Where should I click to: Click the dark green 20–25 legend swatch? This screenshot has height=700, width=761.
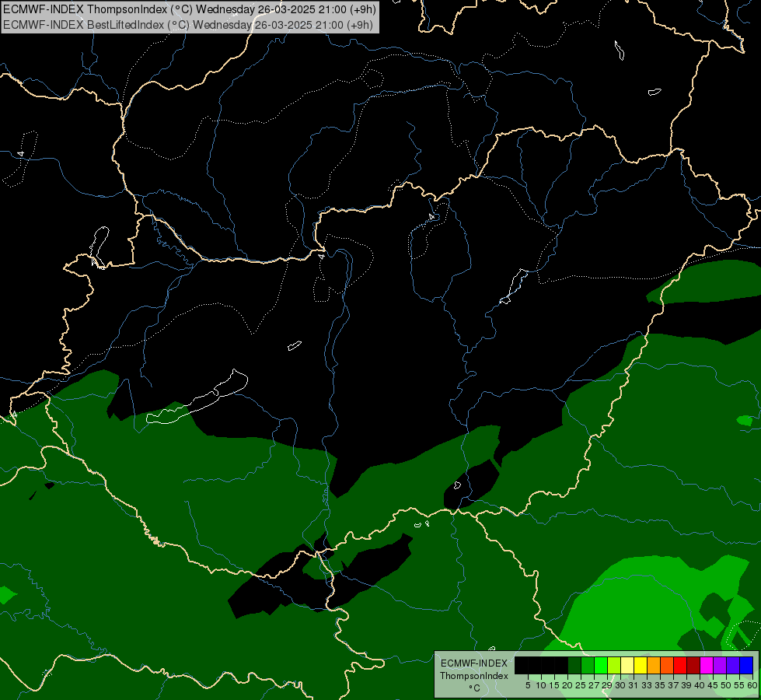point(574,665)
